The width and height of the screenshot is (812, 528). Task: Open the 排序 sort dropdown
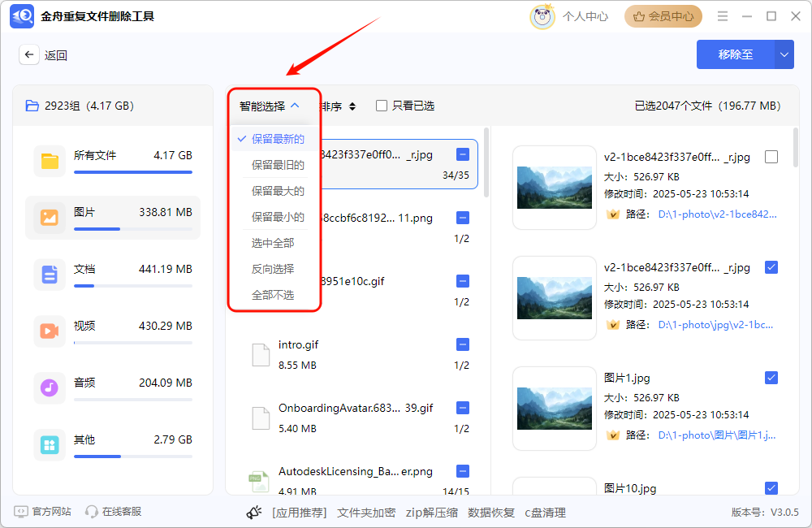click(x=339, y=106)
